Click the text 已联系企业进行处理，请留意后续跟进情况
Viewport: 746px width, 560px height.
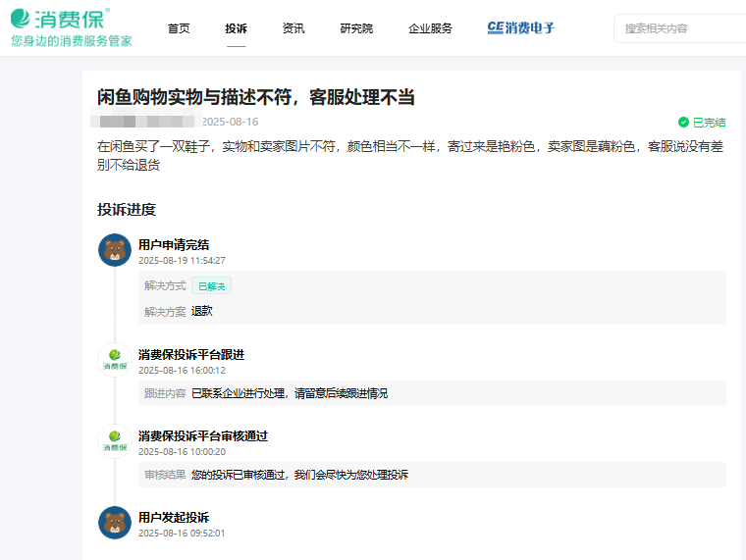(290, 393)
